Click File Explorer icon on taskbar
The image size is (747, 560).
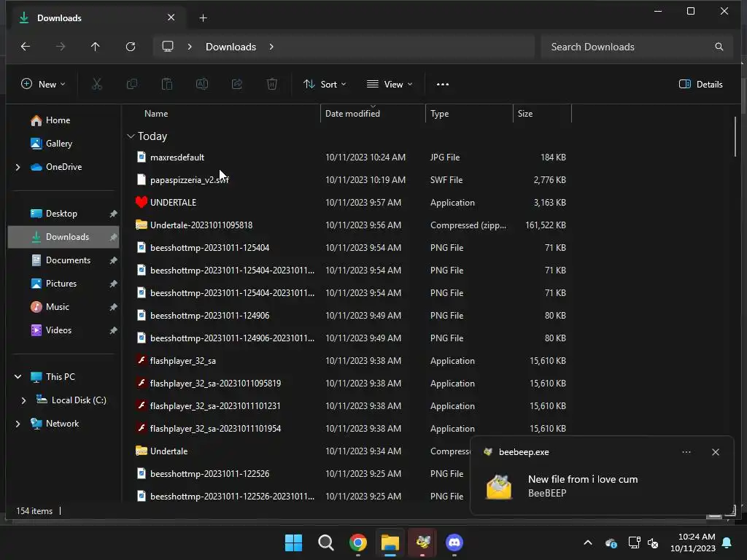click(390, 542)
